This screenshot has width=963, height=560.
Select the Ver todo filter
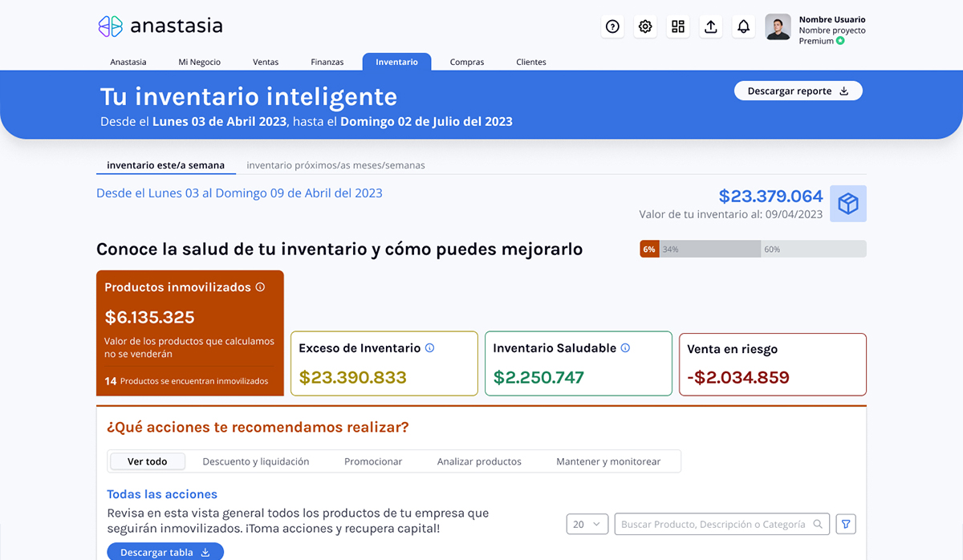(148, 461)
